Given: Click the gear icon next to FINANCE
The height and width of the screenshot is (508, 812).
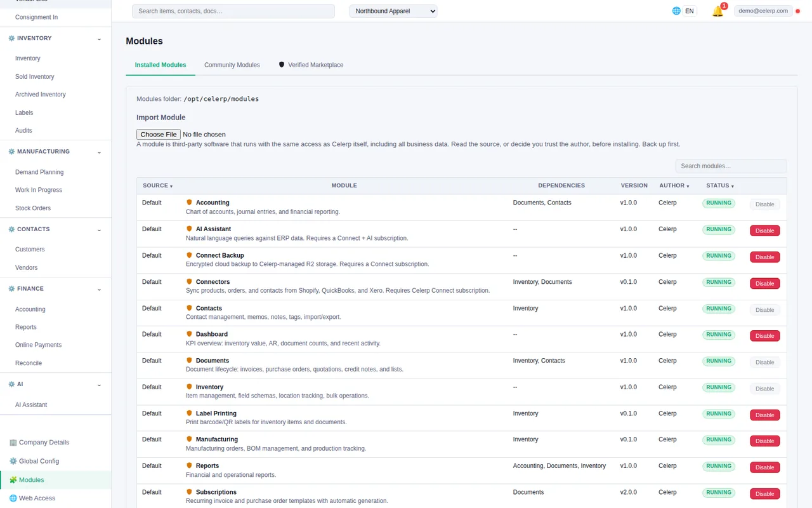Looking at the screenshot, I should [x=11, y=289].
